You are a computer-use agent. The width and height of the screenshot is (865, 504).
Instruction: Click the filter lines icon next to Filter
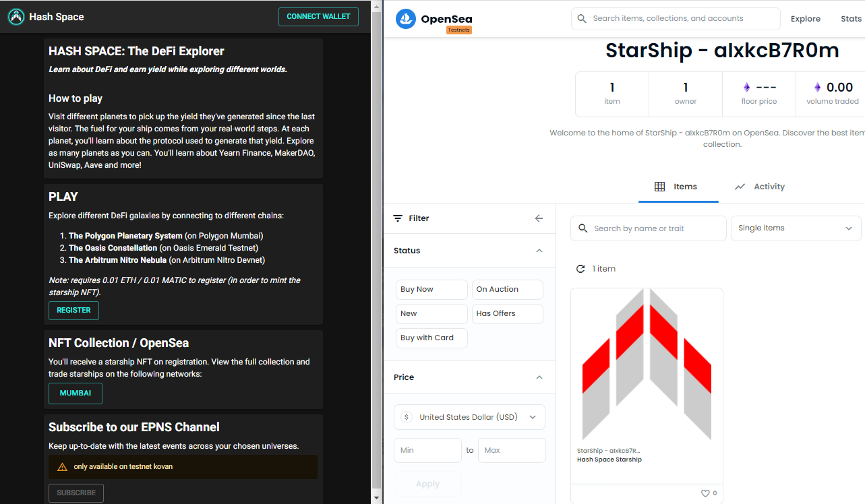point(398,218)
